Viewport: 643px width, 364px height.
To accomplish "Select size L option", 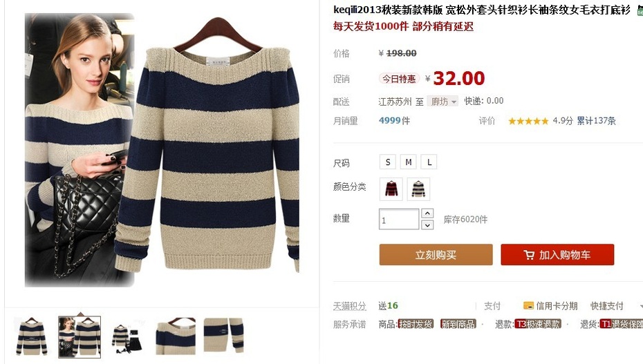I will [x=429, y=162].
